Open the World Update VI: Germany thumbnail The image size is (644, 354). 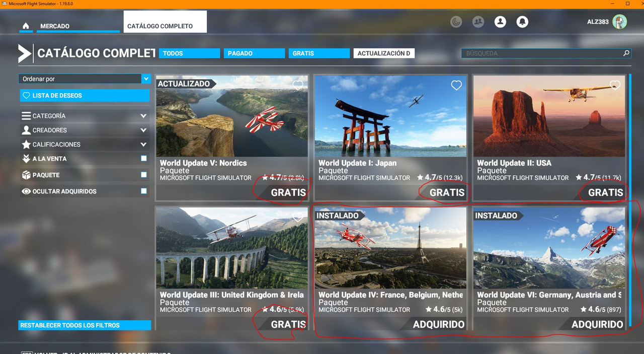point(549,248)
